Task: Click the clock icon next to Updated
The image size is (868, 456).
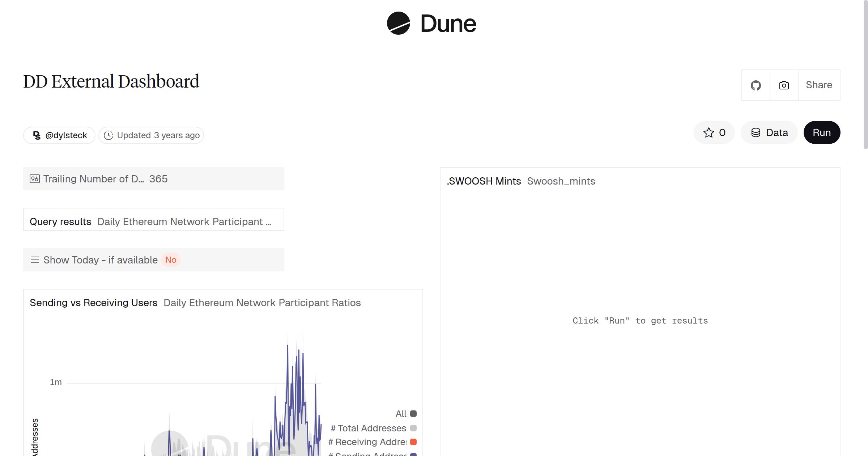Action: click(109, 135)
